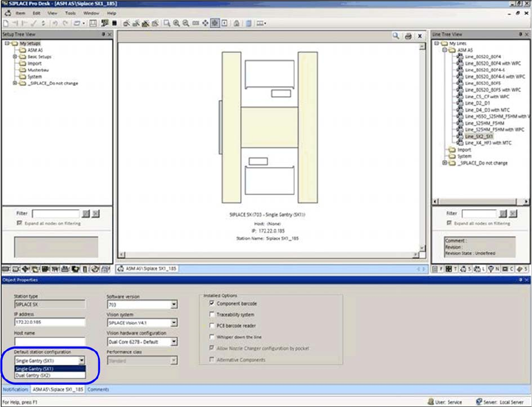Select Single Gantry (SX1) list option
This screenshot has height=407, width=532.
click(x=50, y=369)
